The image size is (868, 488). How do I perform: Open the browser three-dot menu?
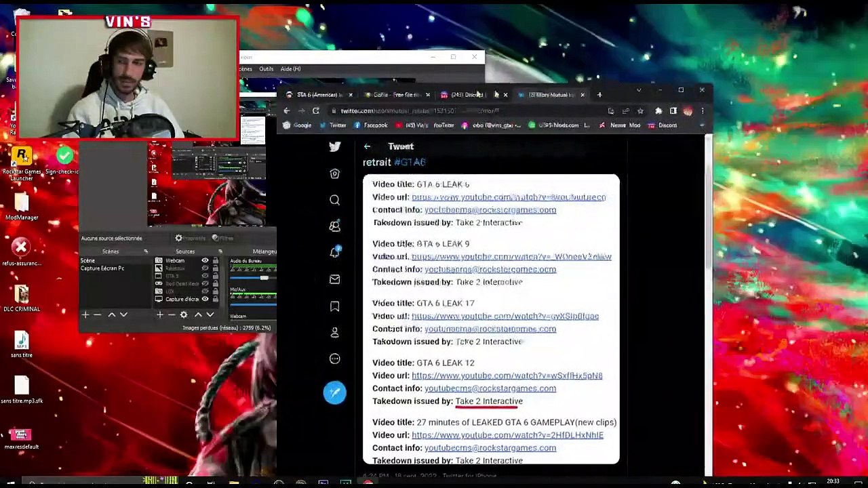(x=703, y=111)
